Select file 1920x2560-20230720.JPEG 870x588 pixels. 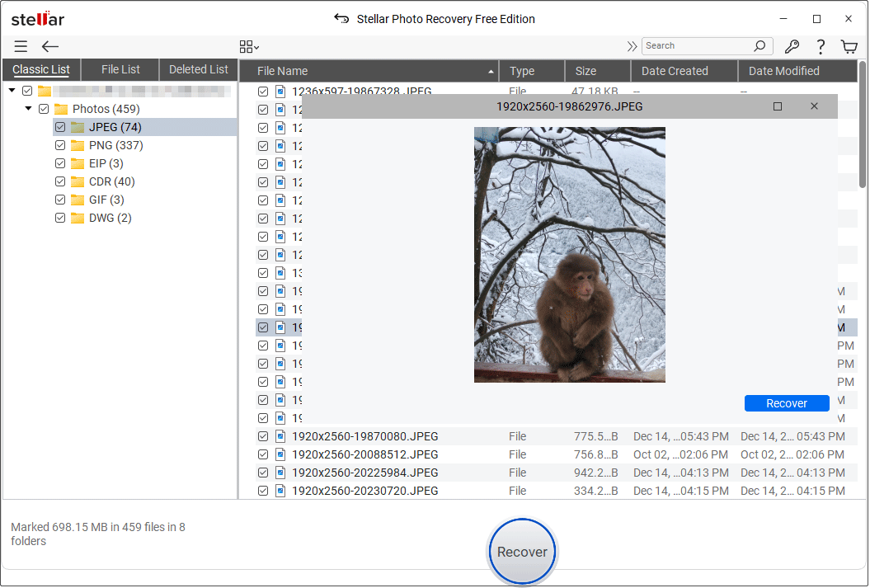[365, 491]
